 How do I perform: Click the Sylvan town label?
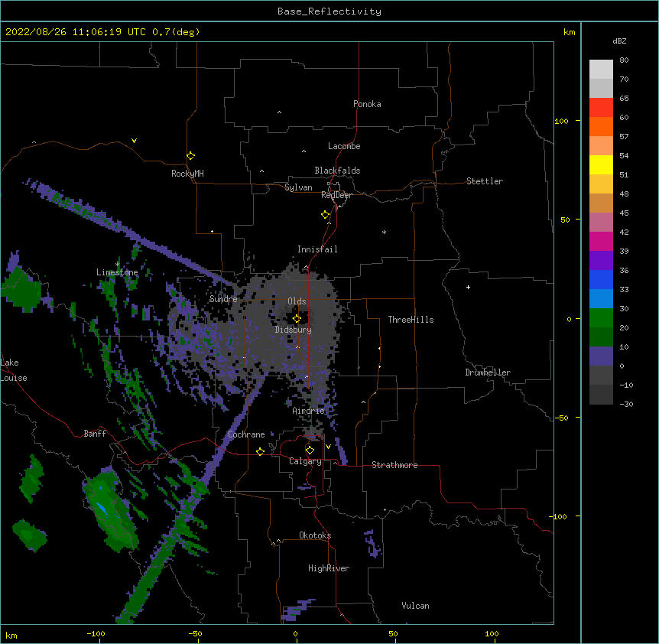[298, 187]
